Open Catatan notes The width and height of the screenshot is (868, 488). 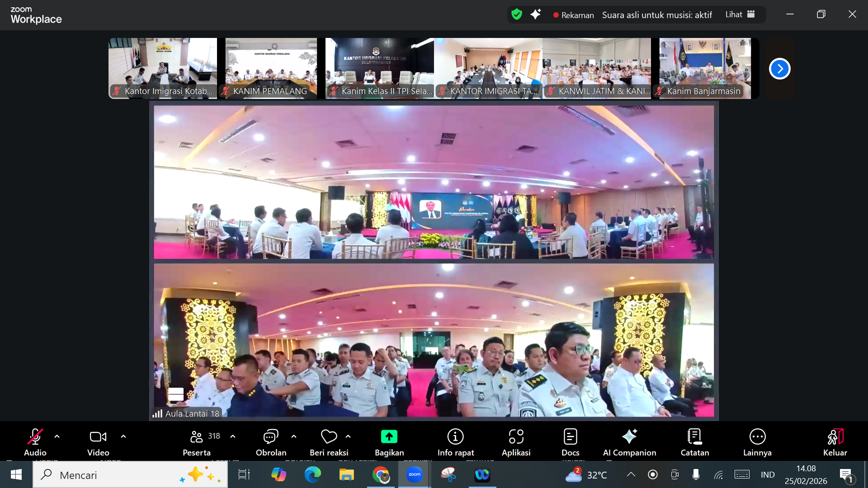point(695,442)
